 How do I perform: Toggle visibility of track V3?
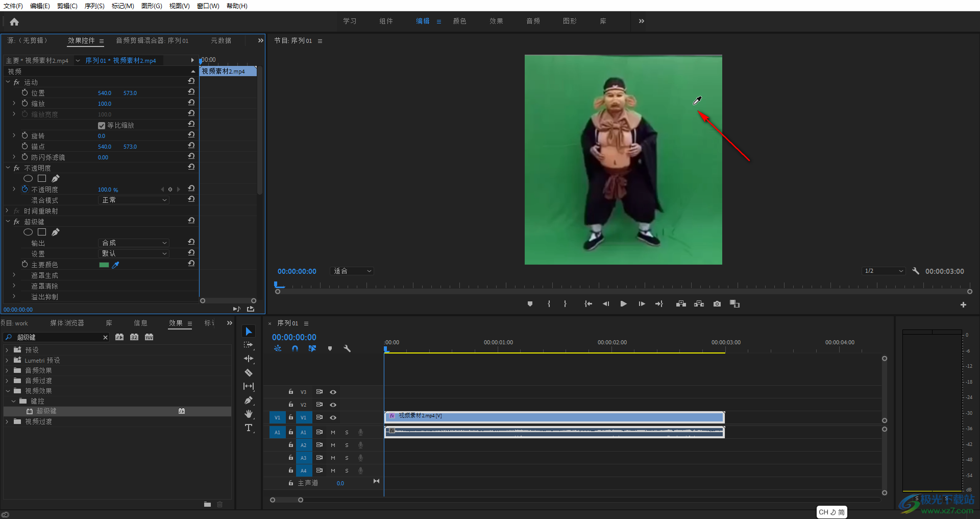[333, 392]
